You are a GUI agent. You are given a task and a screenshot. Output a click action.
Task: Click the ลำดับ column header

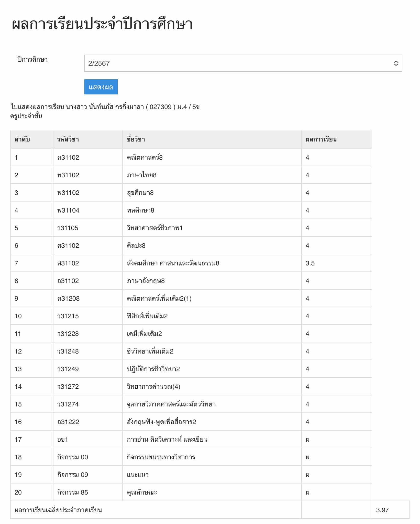(22, 139)
